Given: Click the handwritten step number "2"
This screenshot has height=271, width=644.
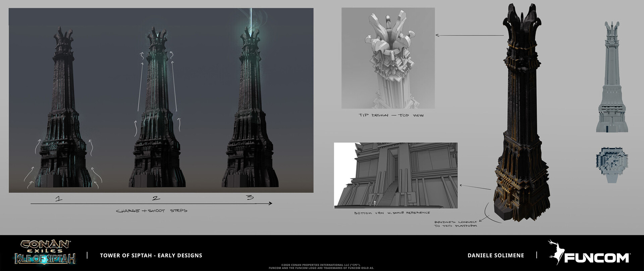Looking at the screenshot, I should (x=156, y=198).
